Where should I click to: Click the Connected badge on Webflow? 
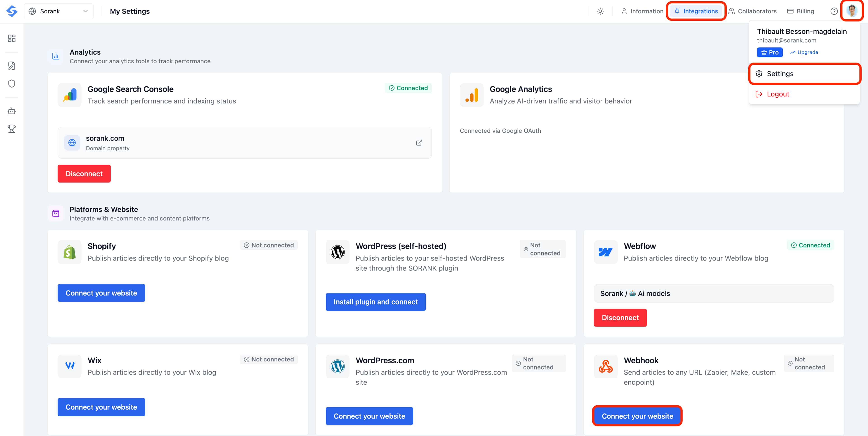[810, 245]
